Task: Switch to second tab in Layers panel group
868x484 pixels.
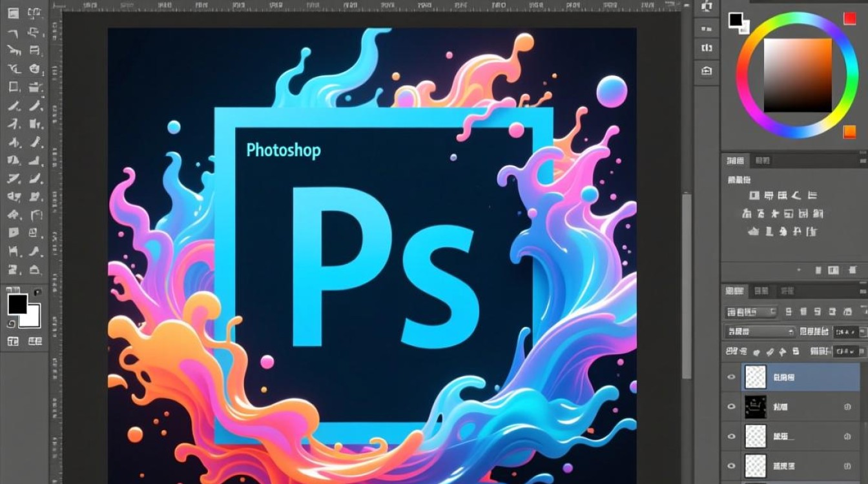Action: [761, 291]
